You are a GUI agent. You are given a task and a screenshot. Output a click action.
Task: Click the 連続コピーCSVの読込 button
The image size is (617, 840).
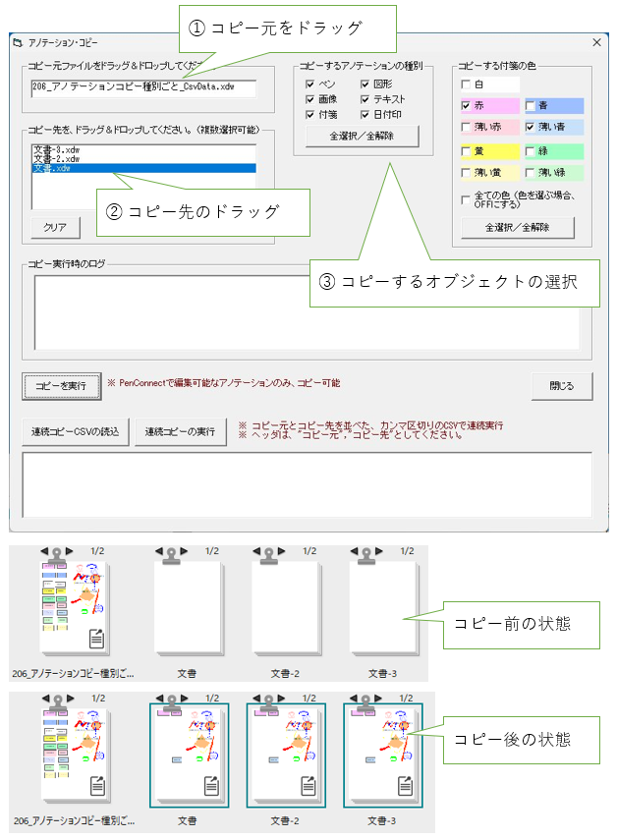[x=76, y=432]
